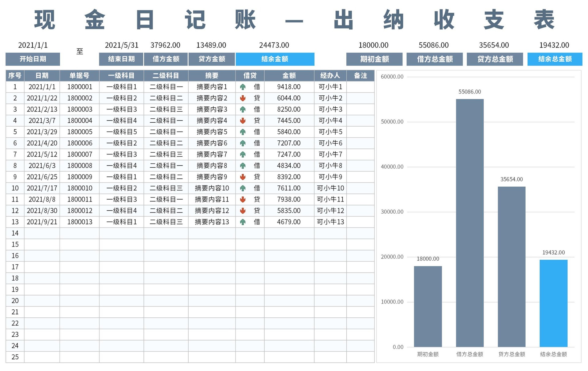Click the 摘要 column header
The width and height of the screenshot is (588, 371).
coord(212,76)
